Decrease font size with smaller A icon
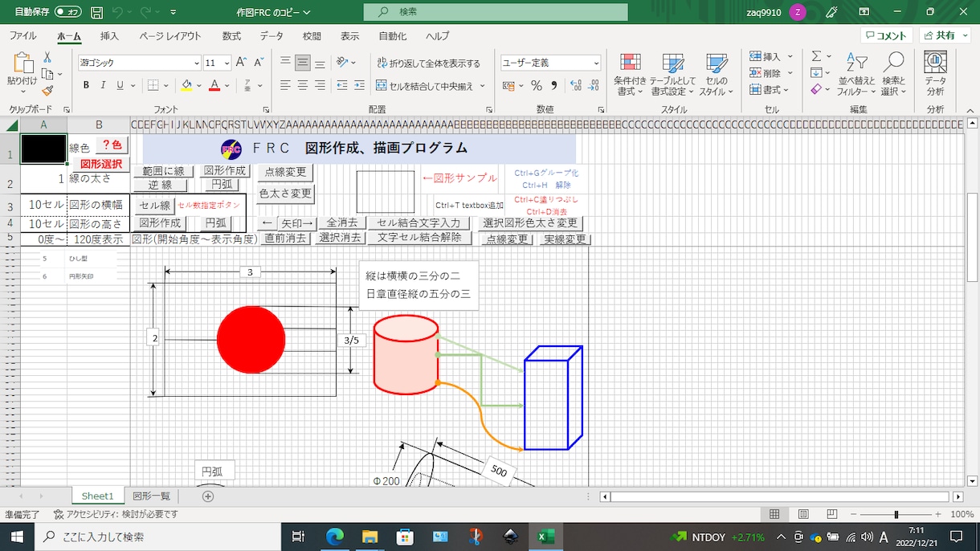The image size is (980, 551). tap(259, 63)
